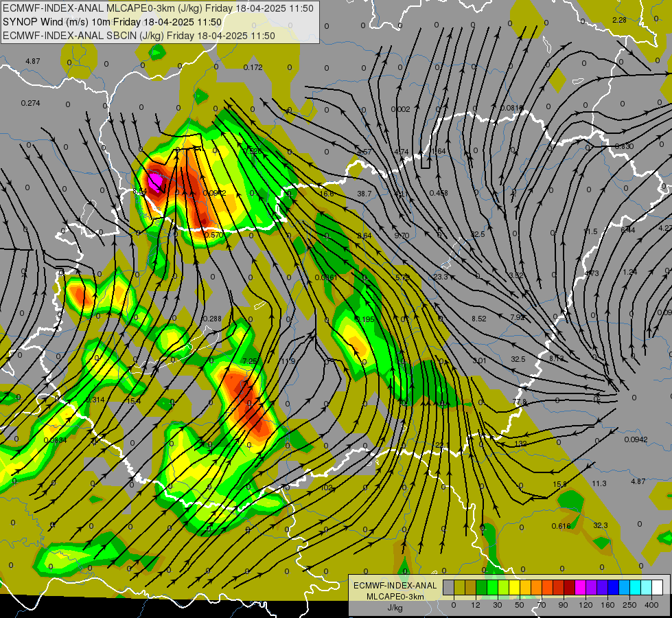672x618 pixels.
Task: Click the 0.314 value on the map
Action: pyautogui.click(x=95, y=400)
